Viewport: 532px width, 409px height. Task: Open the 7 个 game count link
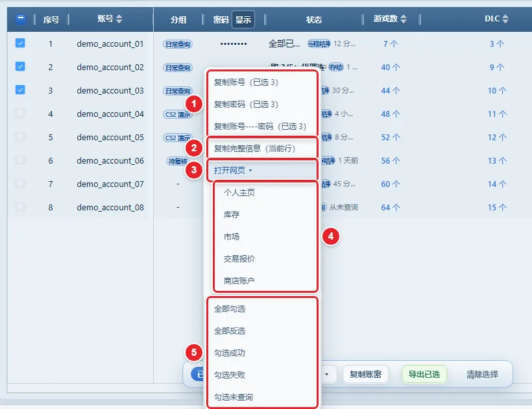point(391,43)
